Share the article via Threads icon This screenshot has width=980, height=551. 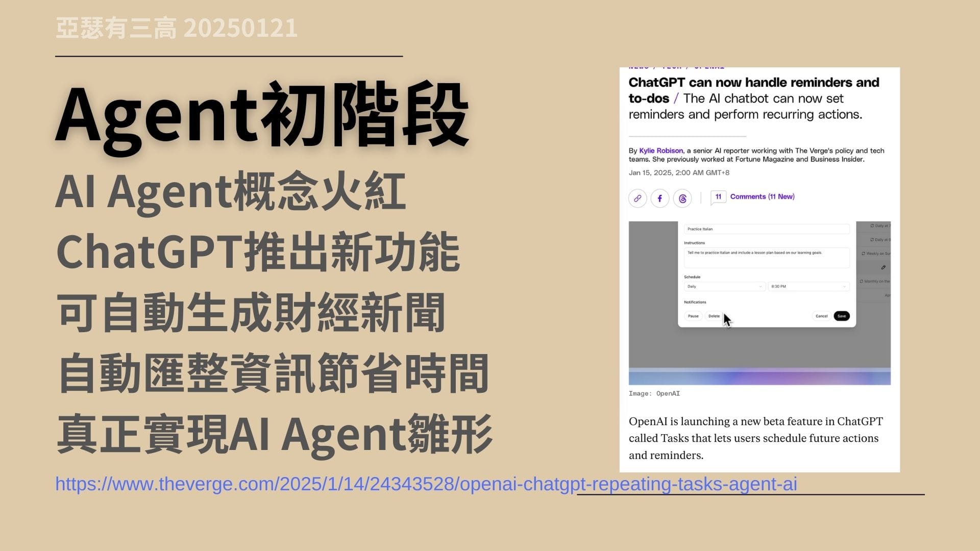682,198
